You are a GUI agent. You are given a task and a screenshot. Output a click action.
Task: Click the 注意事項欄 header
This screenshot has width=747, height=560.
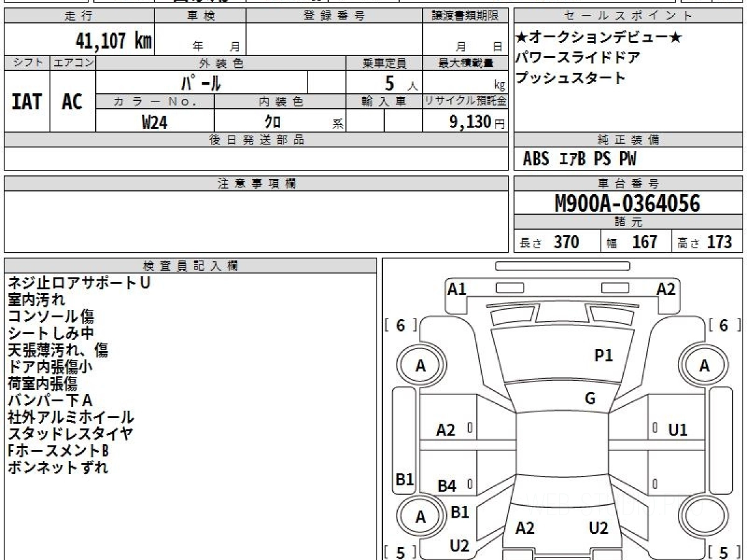tap(256, 184)
